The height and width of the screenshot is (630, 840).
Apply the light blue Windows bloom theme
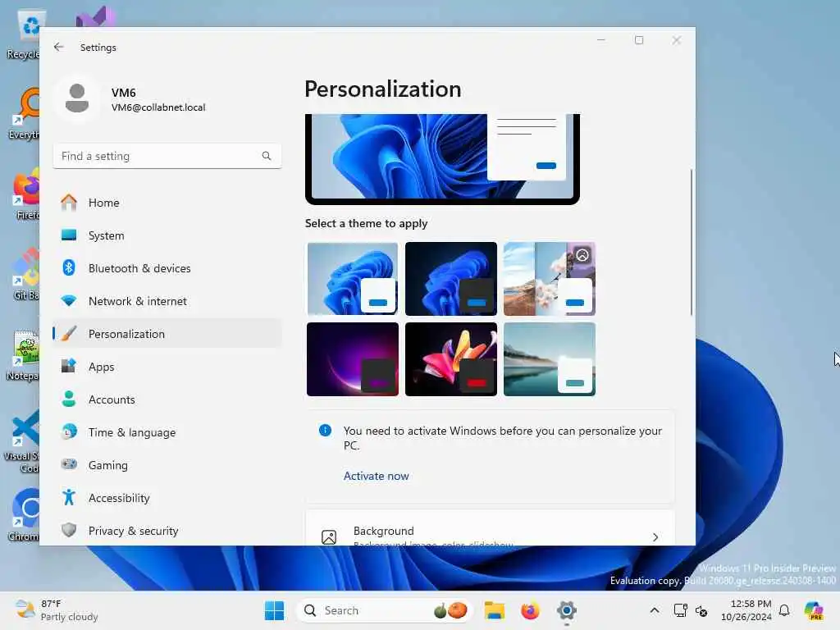tap(353, 279)
